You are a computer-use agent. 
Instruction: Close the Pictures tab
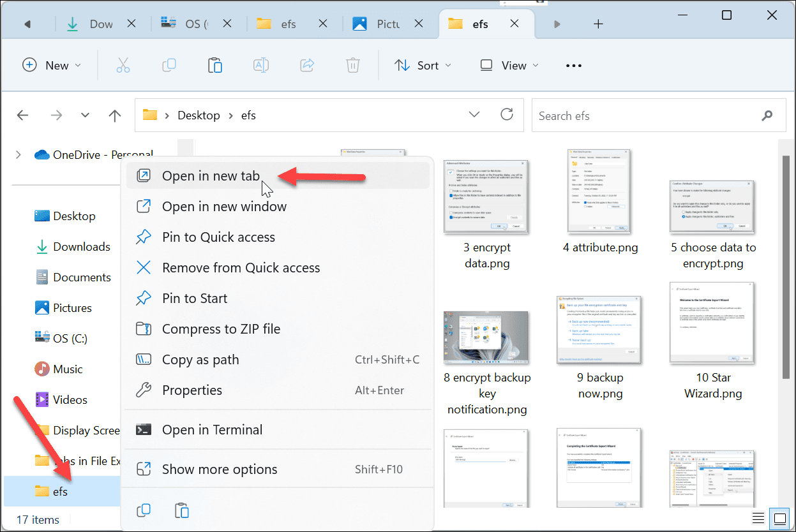419,24
